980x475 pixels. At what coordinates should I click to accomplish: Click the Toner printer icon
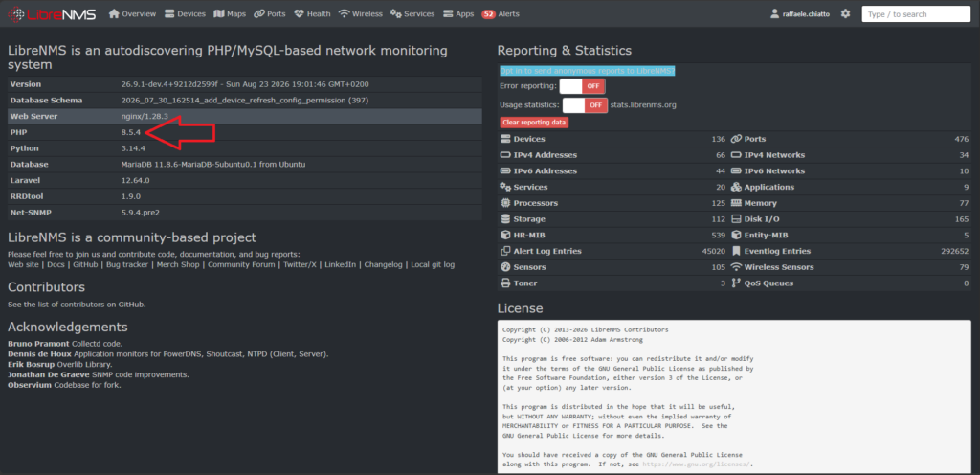pos(505,283)
